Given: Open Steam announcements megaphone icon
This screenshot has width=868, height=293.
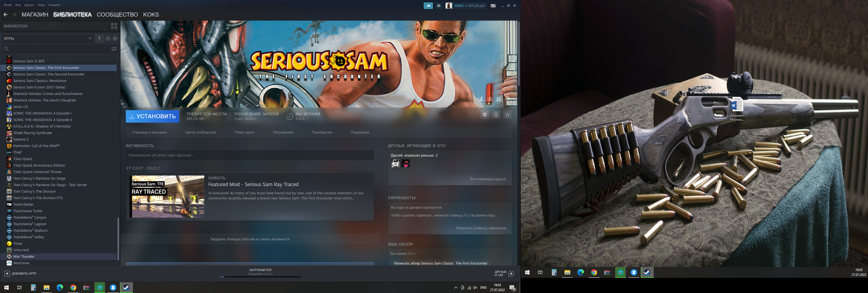Looking at the screenshot, I should pyautogui.click(x=428, y=6).
